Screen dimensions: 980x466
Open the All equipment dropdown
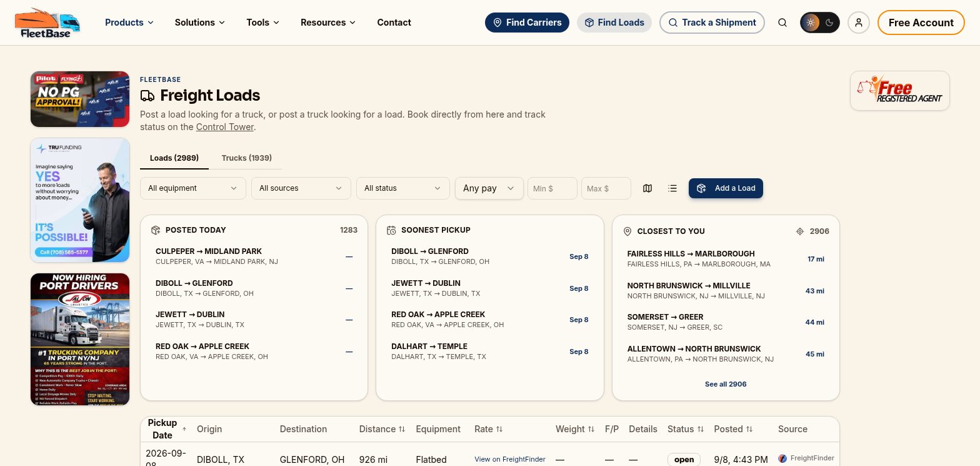pos(193,188)
